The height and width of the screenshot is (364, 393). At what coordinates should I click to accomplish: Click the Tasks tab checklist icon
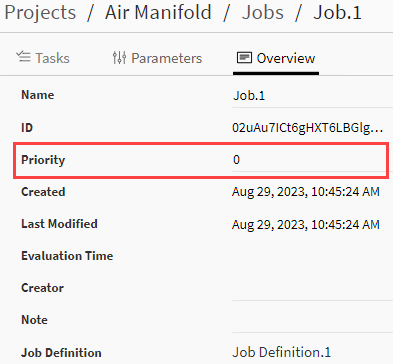[23, 57]
